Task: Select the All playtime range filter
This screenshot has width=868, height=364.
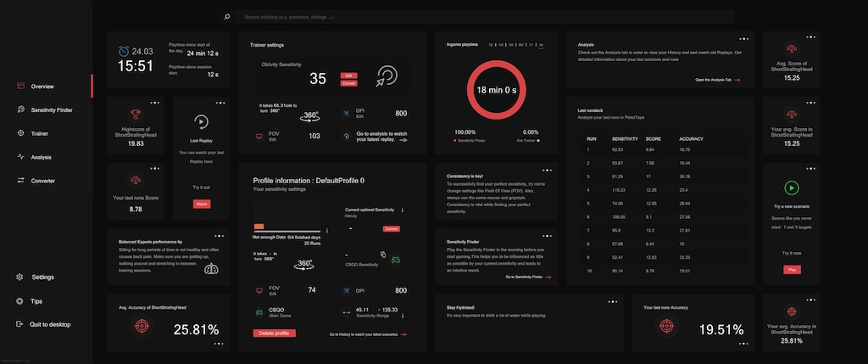Action: [541, 45]
